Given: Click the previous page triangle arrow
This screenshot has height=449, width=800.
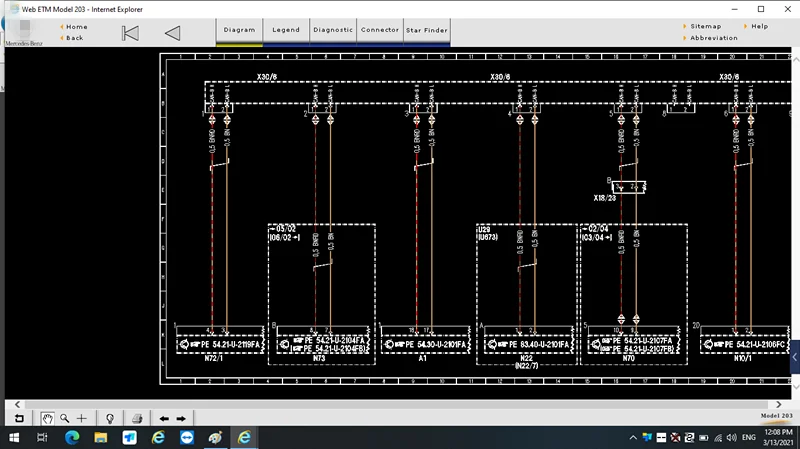Looking at the screenshot, I should 172,34.
